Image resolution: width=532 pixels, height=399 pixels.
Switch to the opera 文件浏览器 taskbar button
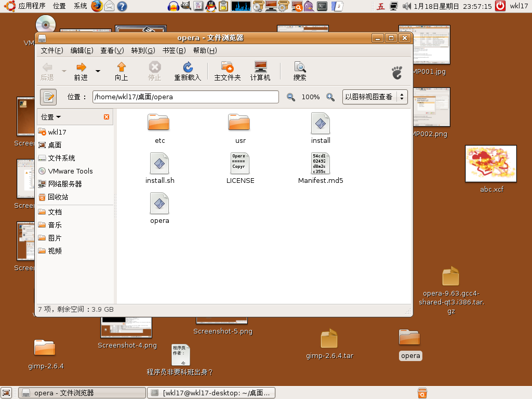pos(82,393)
